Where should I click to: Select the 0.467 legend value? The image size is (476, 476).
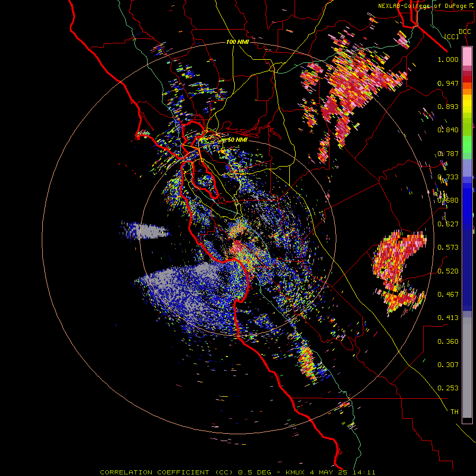448,295
